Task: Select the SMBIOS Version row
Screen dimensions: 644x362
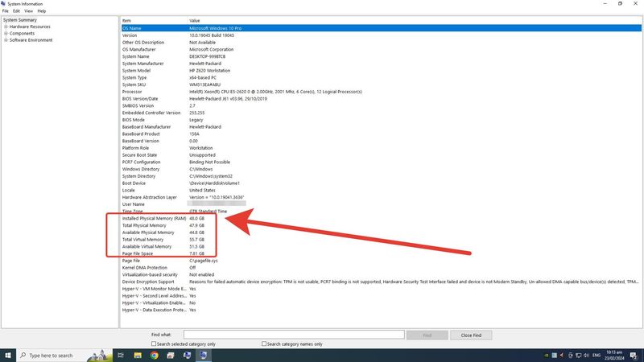Action: (381, 106)
